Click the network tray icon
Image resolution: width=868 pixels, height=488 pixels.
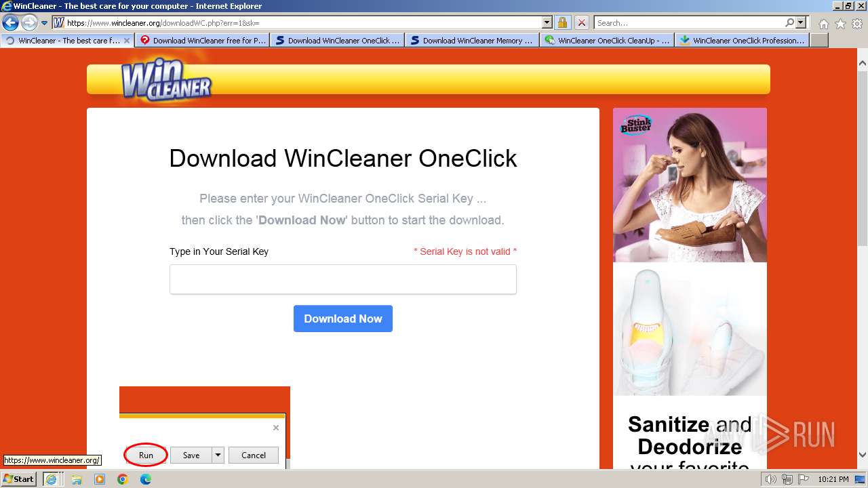pos(787,479)
